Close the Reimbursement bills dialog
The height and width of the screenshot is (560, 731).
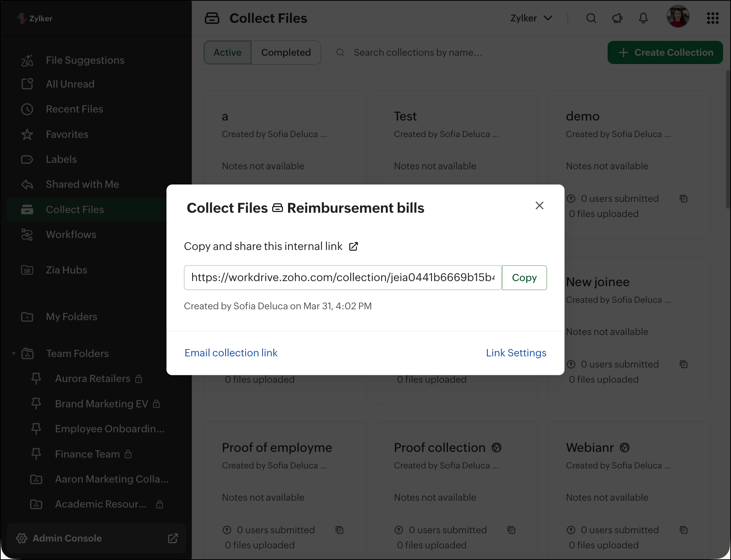[x=539, y=205]
